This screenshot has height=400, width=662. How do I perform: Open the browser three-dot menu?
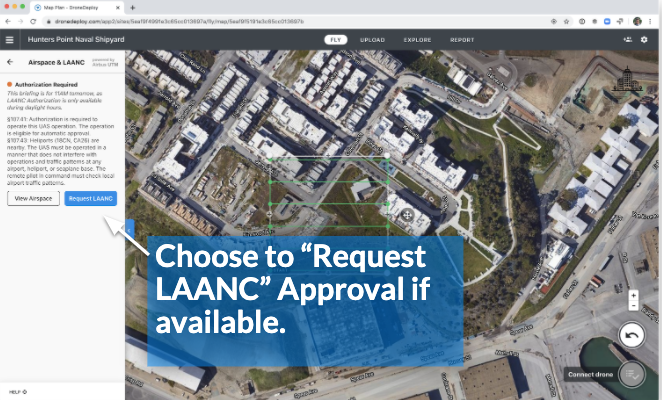pyautogui.click(x=650, y=21)
